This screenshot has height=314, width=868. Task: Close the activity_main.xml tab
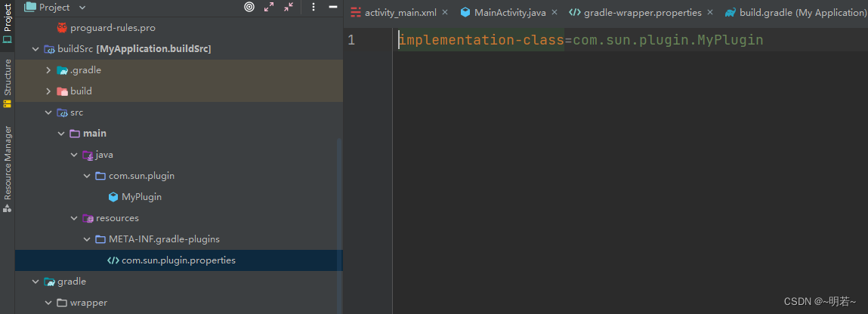(x=445, y=12)
